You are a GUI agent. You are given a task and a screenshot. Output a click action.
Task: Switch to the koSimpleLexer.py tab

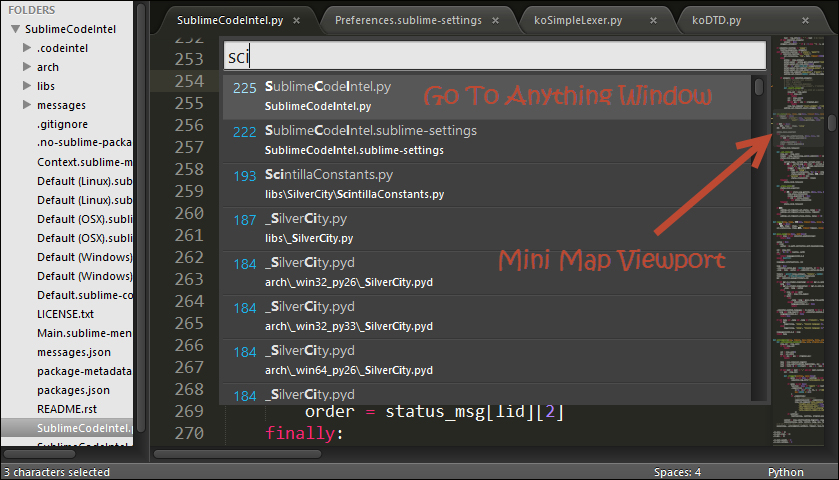[x=578, y=20]
